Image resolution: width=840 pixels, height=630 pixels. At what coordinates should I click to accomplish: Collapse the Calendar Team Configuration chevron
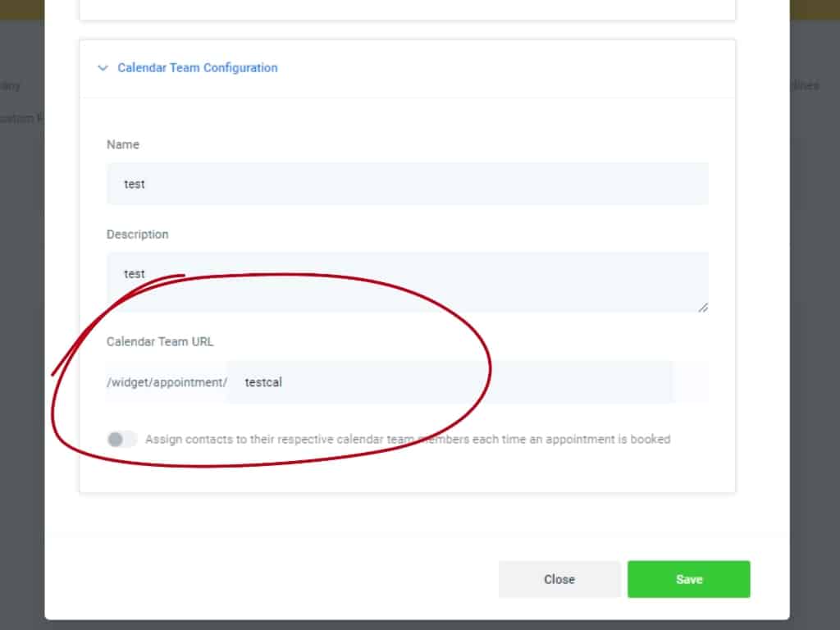103,68
